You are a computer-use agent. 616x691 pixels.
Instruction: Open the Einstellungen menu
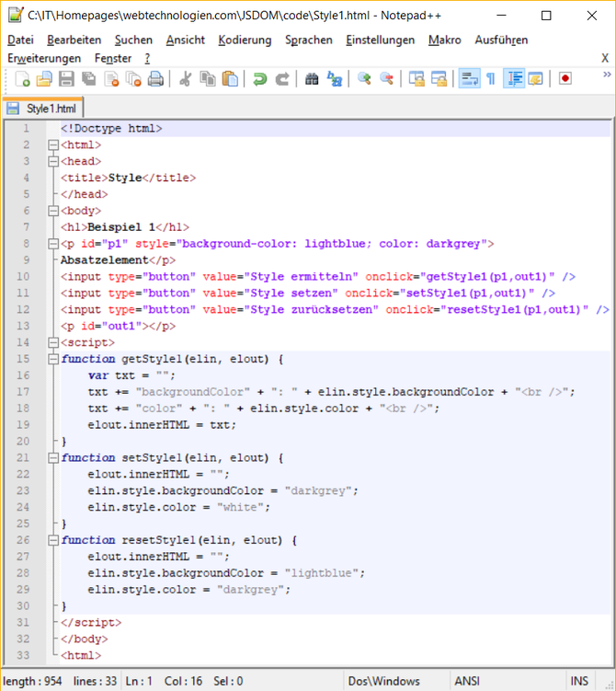[380, 40]
